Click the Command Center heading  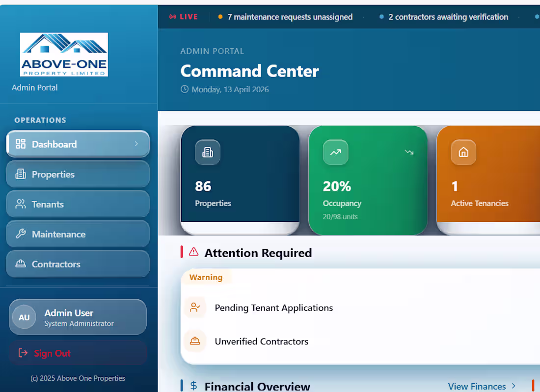250,71
